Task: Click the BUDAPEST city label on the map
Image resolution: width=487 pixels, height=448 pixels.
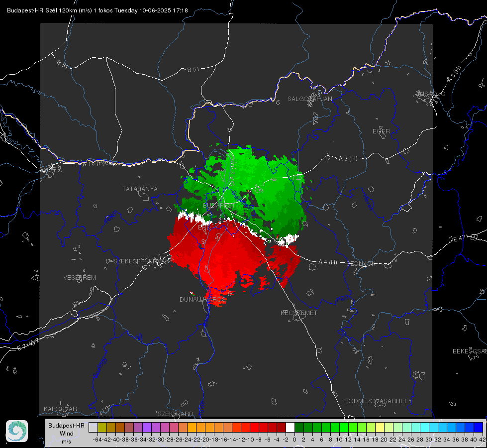Action: click(219, 206)
